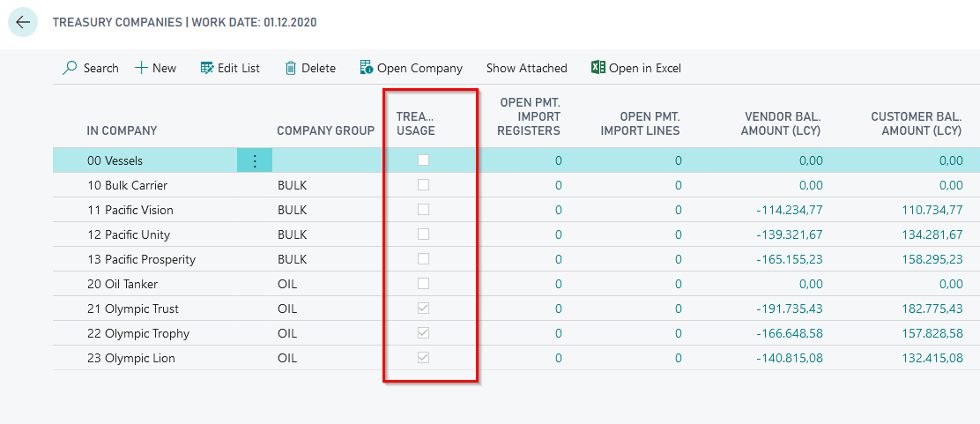
Task: Click the Edit List icon
Action: 207,68
